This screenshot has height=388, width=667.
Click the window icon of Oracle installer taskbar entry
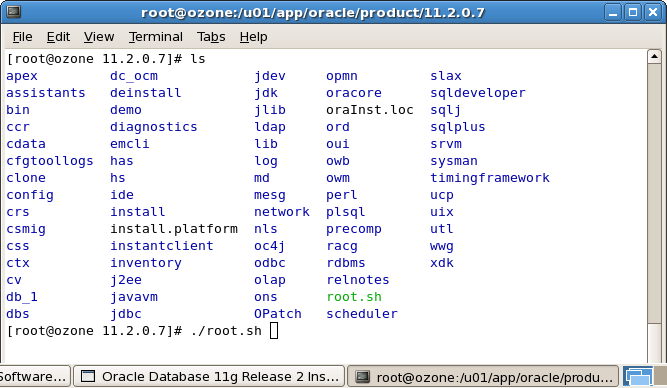[x=88, y=377]
